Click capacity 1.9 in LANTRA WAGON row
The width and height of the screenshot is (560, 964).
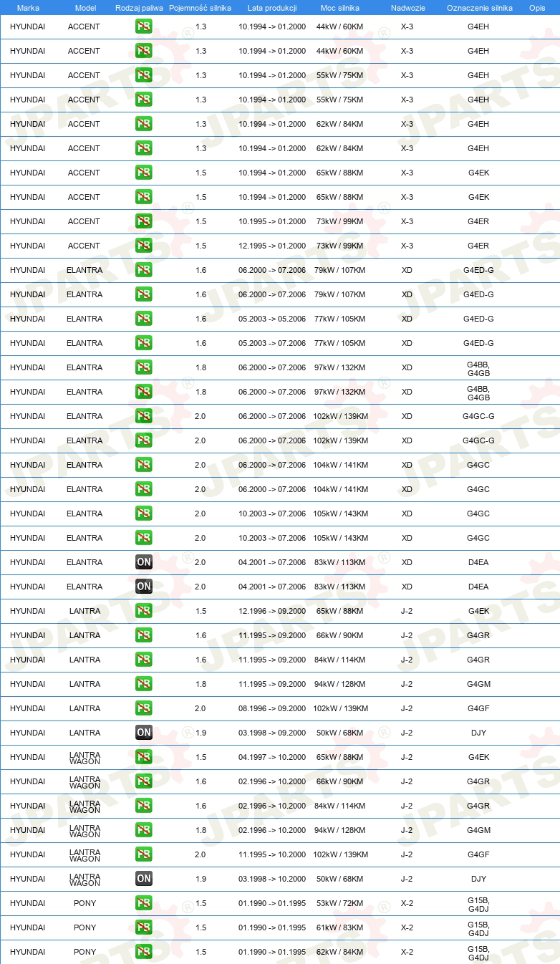tap(201, 879)
